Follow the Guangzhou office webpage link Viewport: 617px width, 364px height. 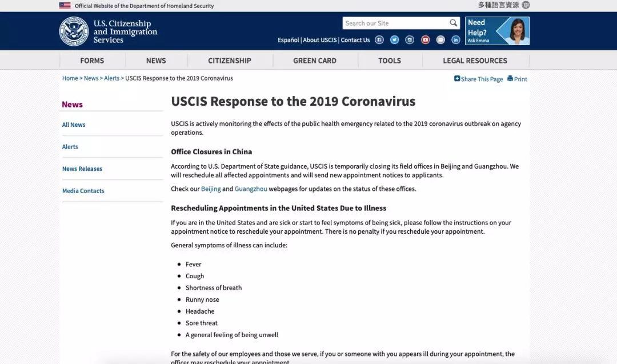251,189
